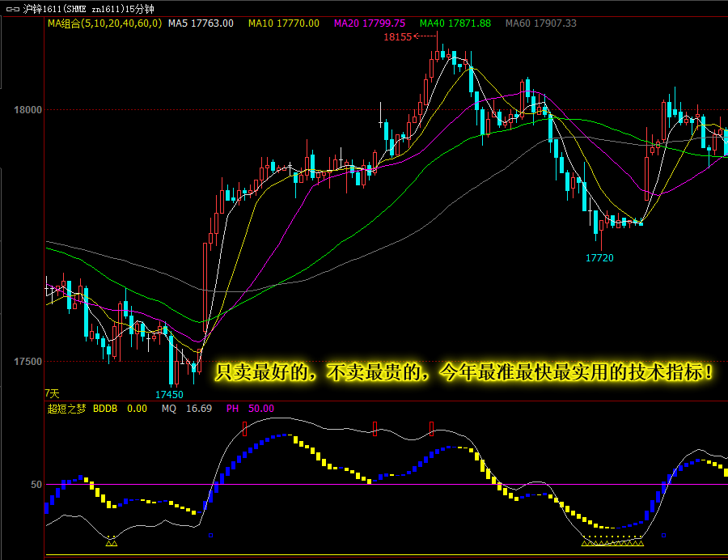Click the 17500 price axis label
728x560 pixels.
[x=28, y=362]
